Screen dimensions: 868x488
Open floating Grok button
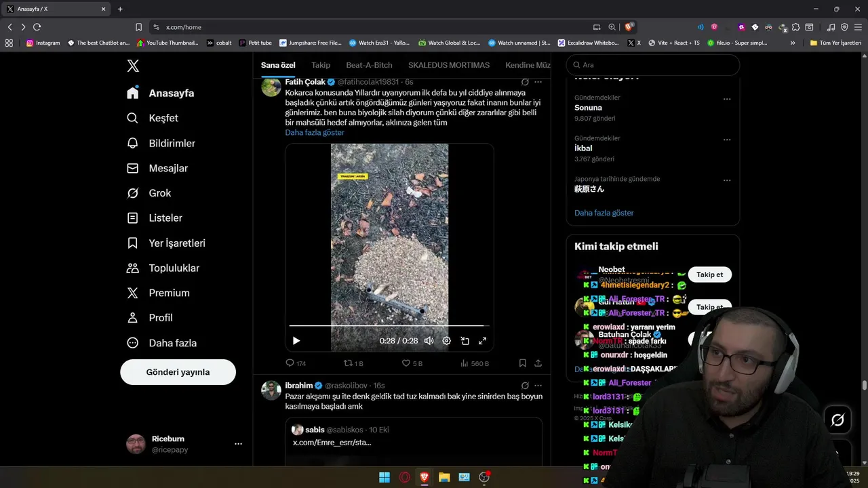pyautogui.click(x=837, y=420)
